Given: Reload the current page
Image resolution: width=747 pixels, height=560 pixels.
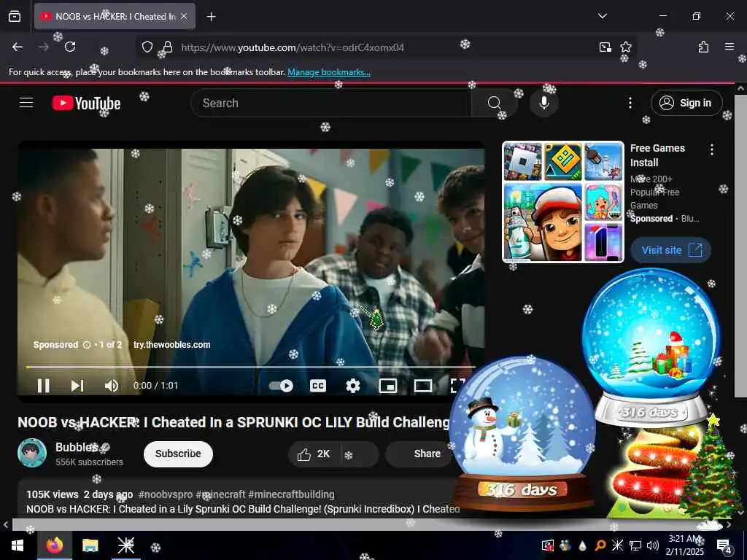Looking at the screenshot, I should point(70,47).
